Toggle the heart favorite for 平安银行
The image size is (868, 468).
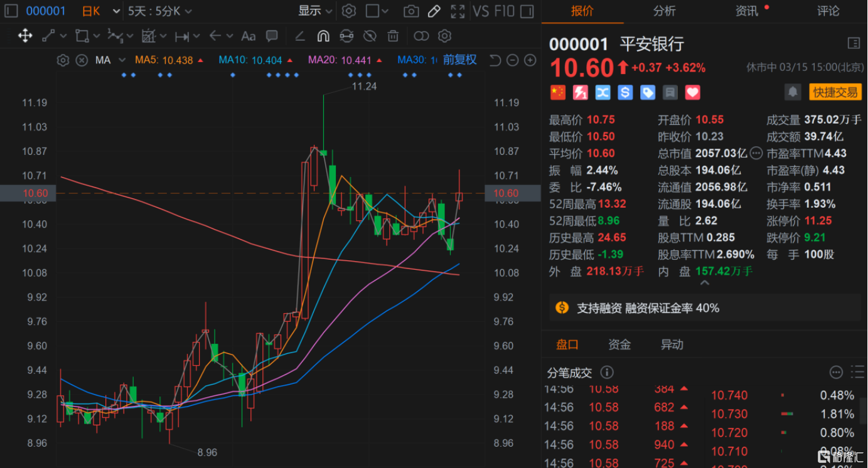coord(693,93)
